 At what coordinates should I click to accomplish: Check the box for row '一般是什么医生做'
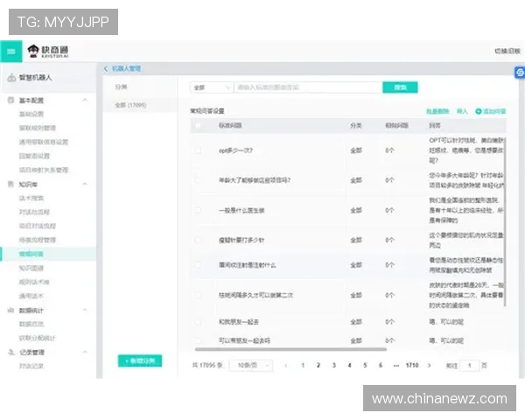click(198, 210)
